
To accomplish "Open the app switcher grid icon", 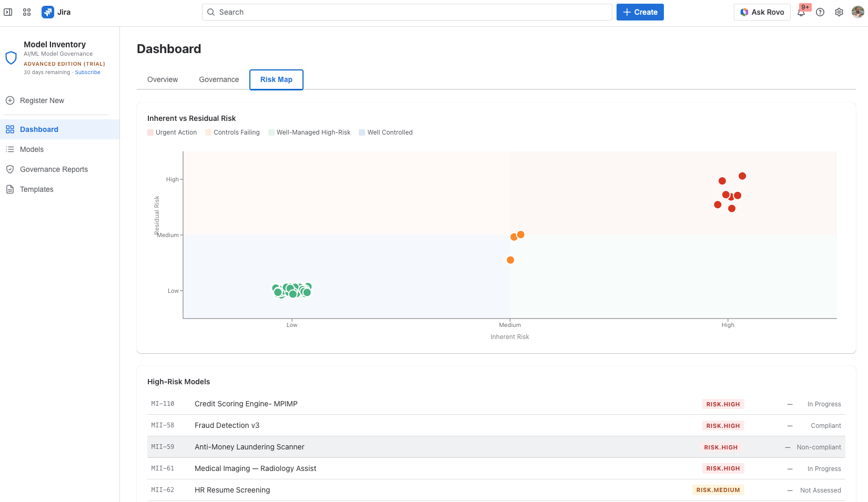I will [27, 12].
